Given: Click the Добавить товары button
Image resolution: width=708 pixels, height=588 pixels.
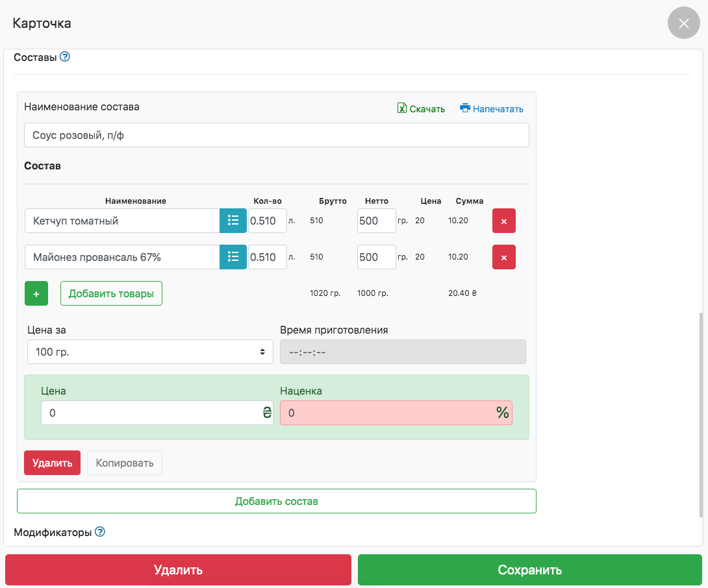Looking at the screenshot, I should tap(111, 293).
